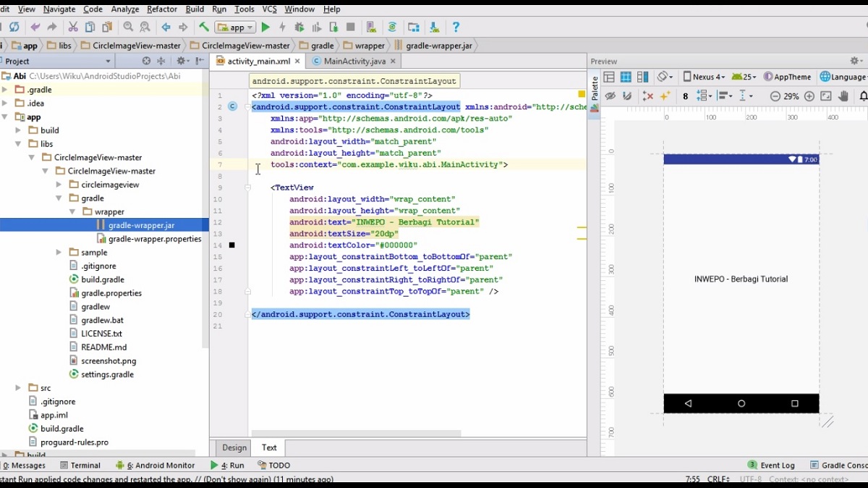This screenshot has width=868, height=488.
Task: Zoom in on the preview with the plus icon
Action: pos(809,95)
